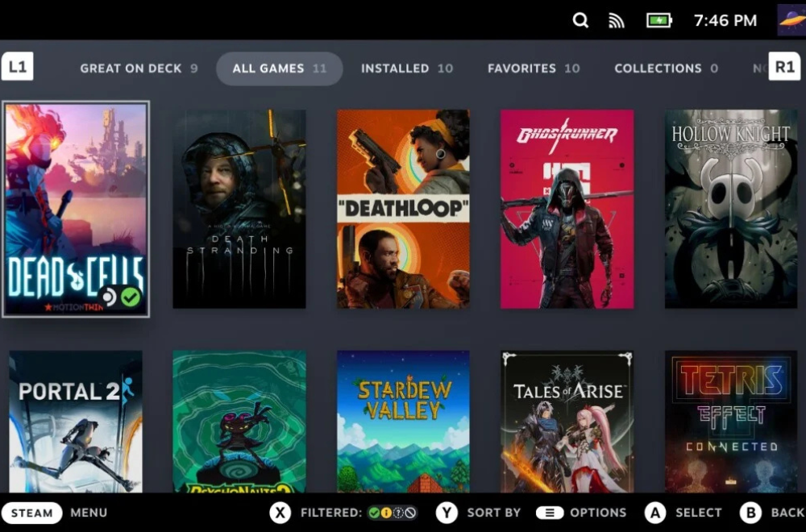This screenshot has width=806, height=532.
Task: Pick the Ghostrunner game cover
Action: [567, 209]
